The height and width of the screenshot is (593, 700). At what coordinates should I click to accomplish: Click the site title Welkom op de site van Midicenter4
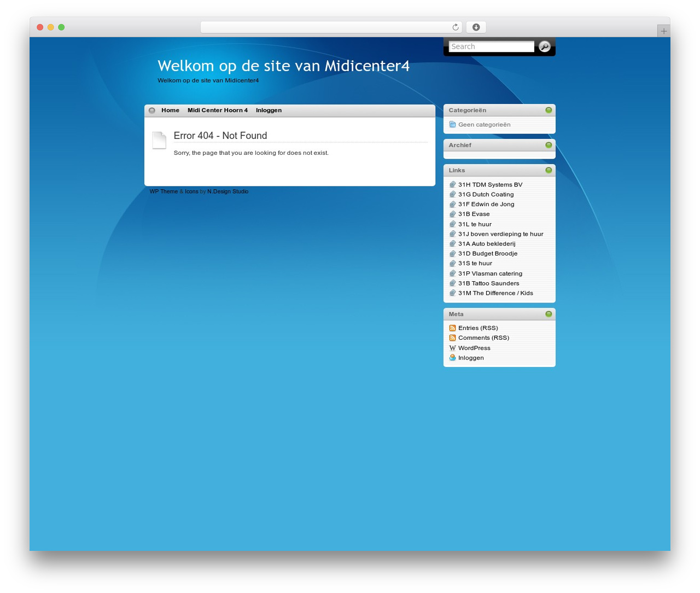(283, 66)
